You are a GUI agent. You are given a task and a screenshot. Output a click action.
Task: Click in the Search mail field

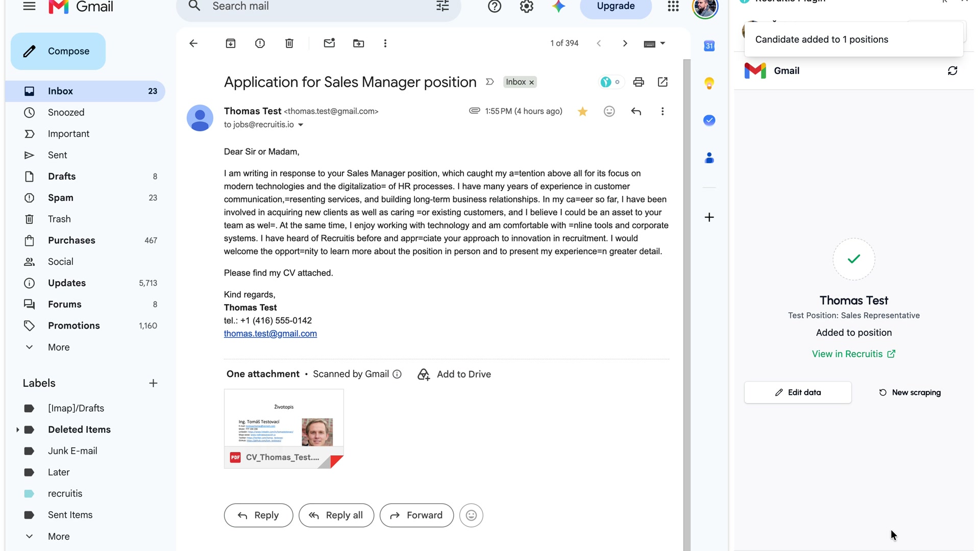(x=319, y=6)
